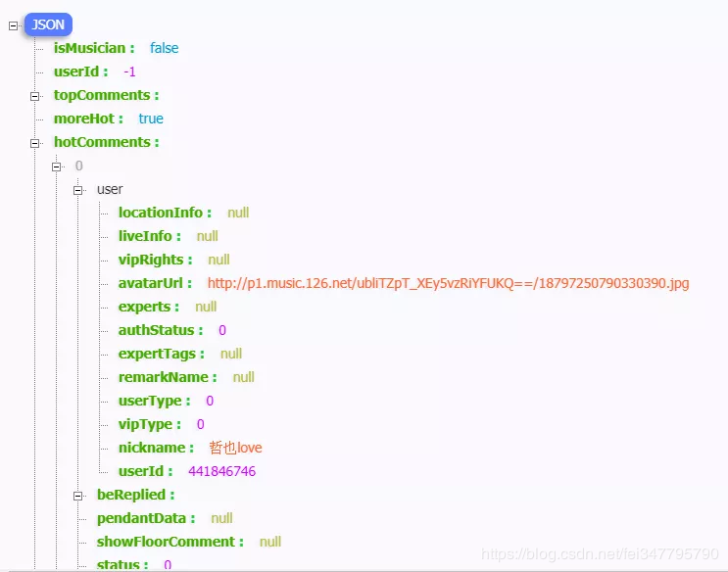
Task: Select the null value of remarkName
Action: pyautogui.click(x=243, y=377)
